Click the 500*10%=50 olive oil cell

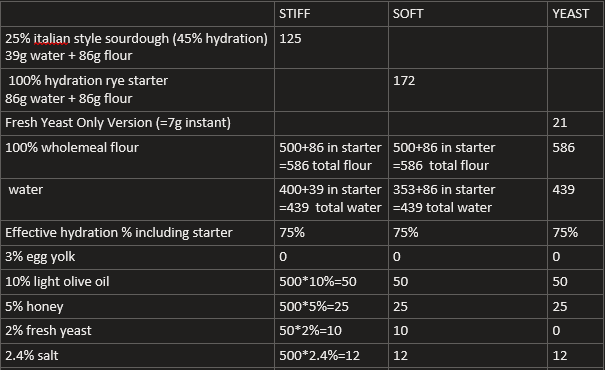click(x=331, y=282)
